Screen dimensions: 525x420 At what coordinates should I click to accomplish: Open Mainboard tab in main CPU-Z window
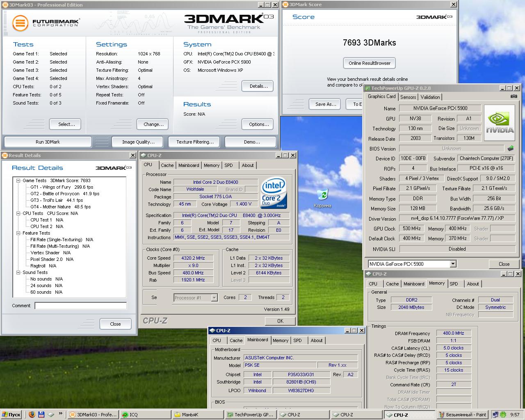point(189,165)
